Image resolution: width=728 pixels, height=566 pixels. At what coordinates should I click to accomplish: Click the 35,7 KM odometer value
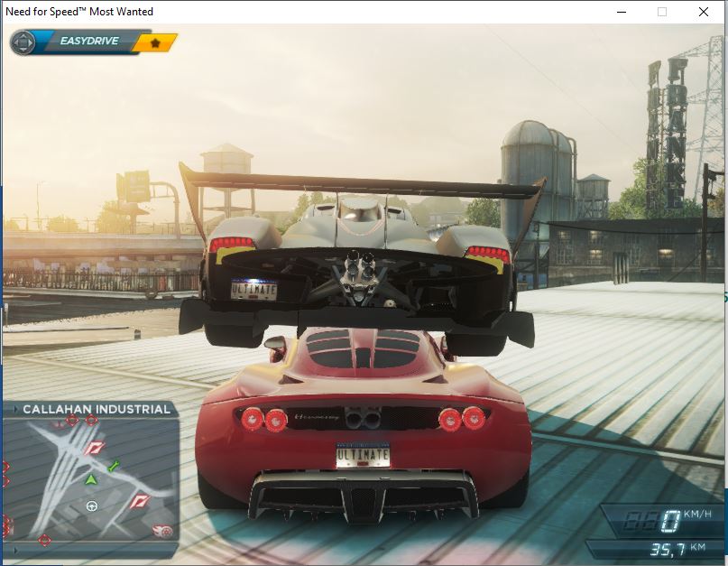[x=677, y=549]
